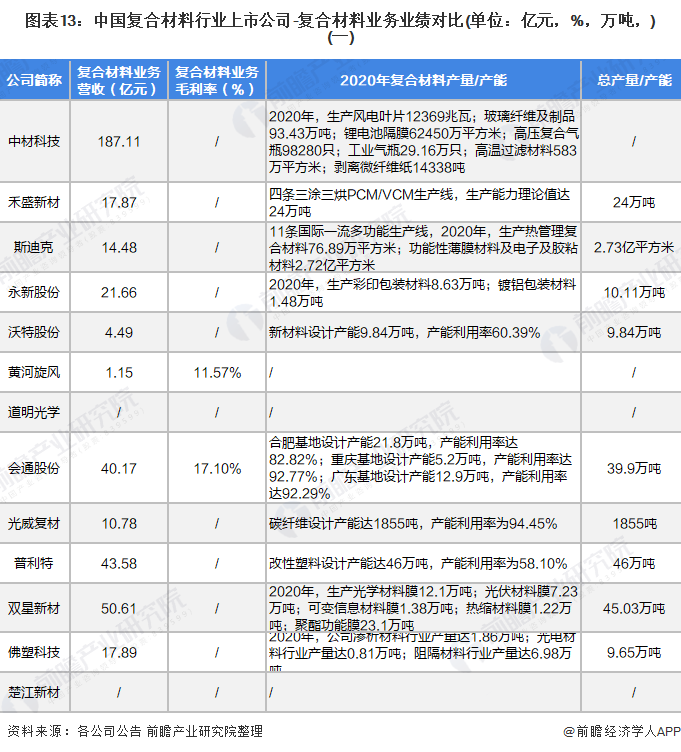Click the 2.73亿平方米 total capacity cell

(x=634, y=247)
